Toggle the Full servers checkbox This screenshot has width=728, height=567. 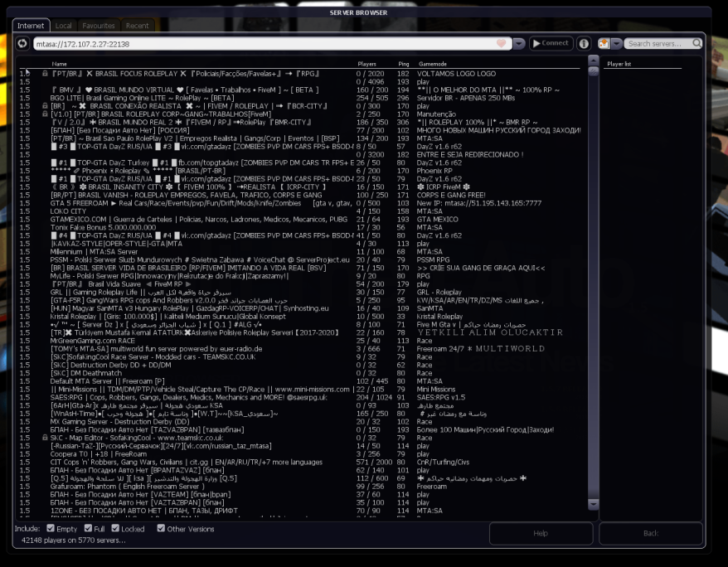[88, 528]
